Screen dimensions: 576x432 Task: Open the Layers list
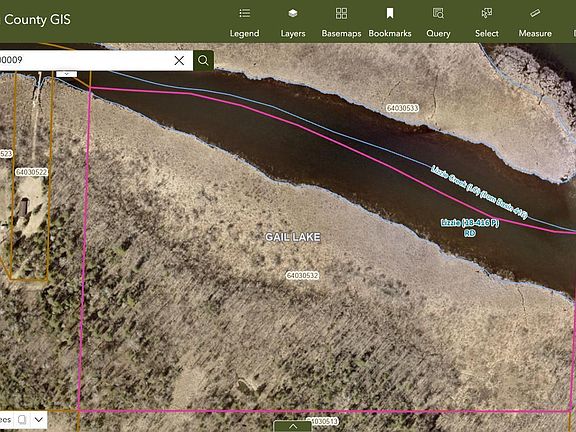coord(293,23)
